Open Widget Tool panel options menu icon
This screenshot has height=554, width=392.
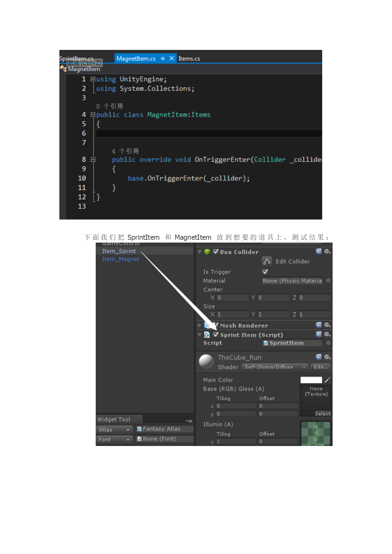click(189, 421)
